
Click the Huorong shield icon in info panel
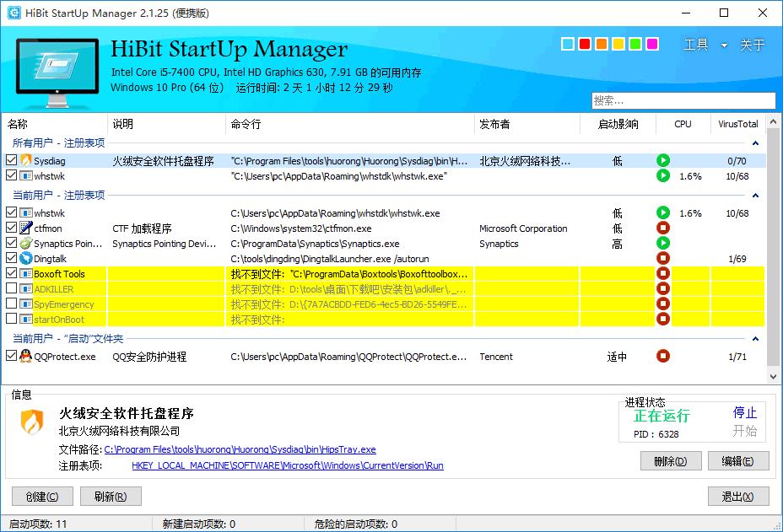coord(31,422)
